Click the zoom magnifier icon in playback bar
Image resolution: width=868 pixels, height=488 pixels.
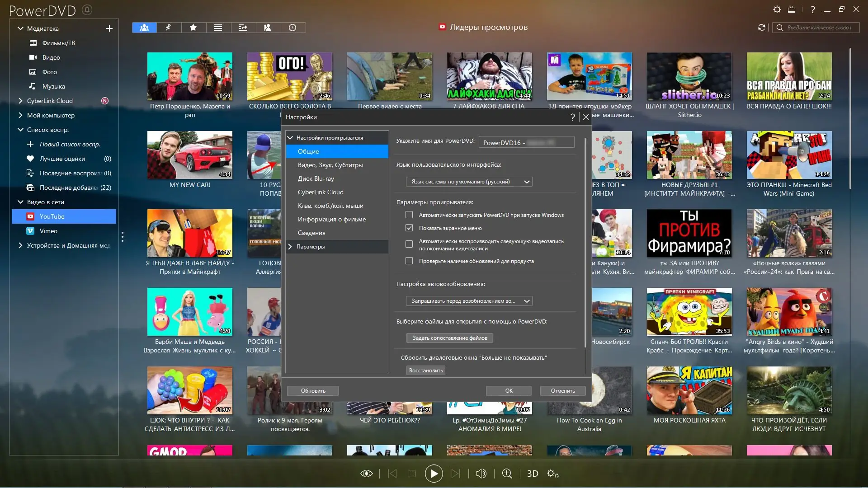(x=507, y=474)
